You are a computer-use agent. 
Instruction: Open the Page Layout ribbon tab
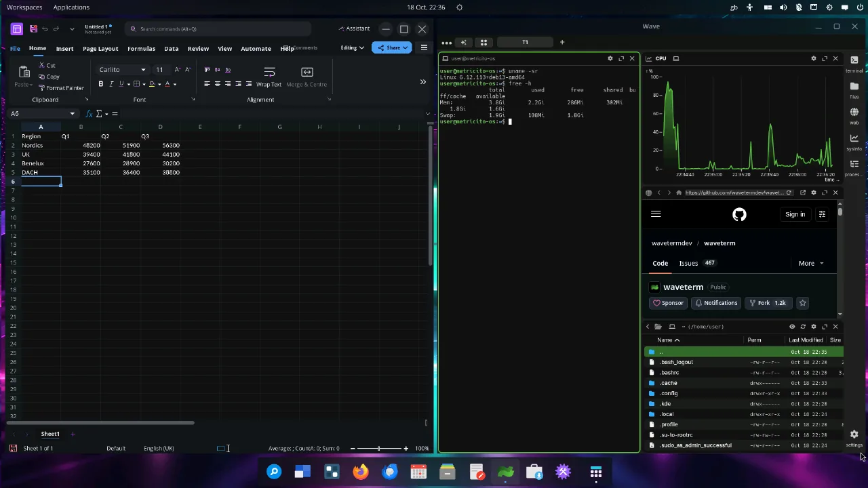(100, 49)
